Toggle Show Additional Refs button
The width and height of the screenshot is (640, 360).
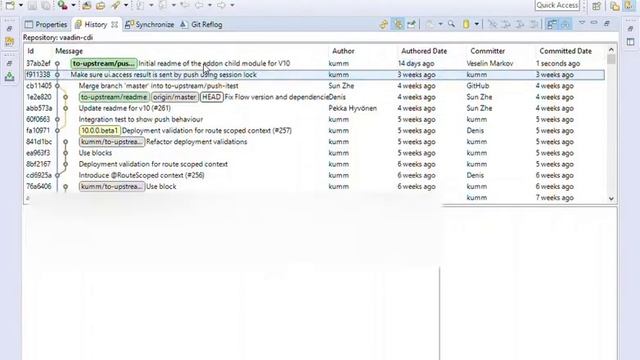[x=565, y=24]
